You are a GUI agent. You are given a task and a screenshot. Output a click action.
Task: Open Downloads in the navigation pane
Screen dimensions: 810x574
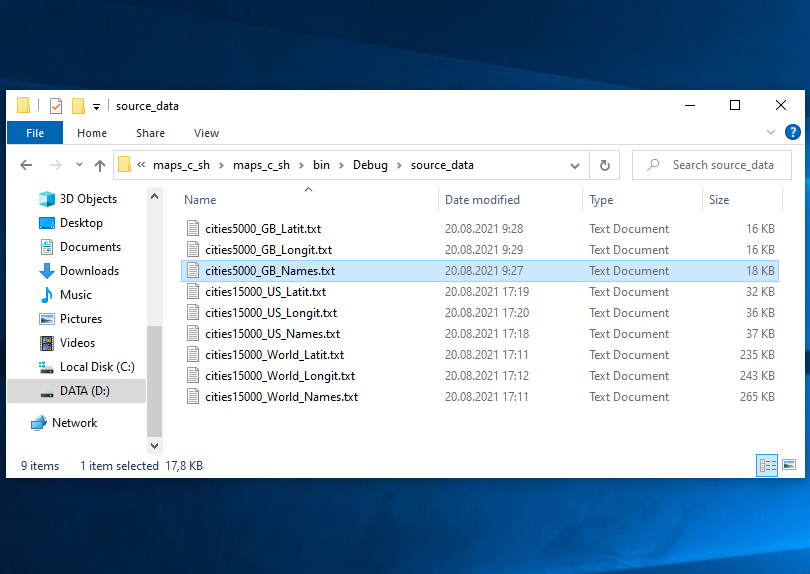pyautogui.click(x=79, y=271)
